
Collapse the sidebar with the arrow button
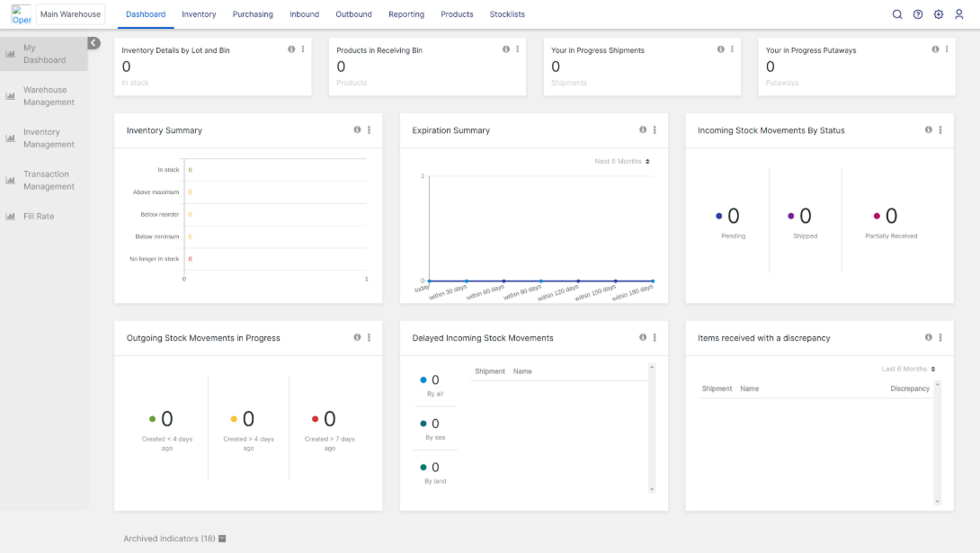point(94,43)
